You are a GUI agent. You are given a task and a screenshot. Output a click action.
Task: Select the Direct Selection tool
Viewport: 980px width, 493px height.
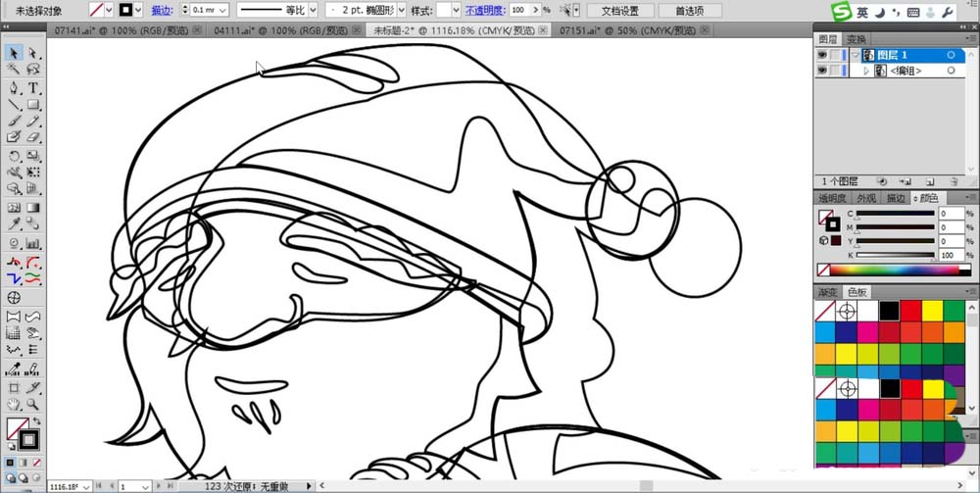click(x=33, y=53)
